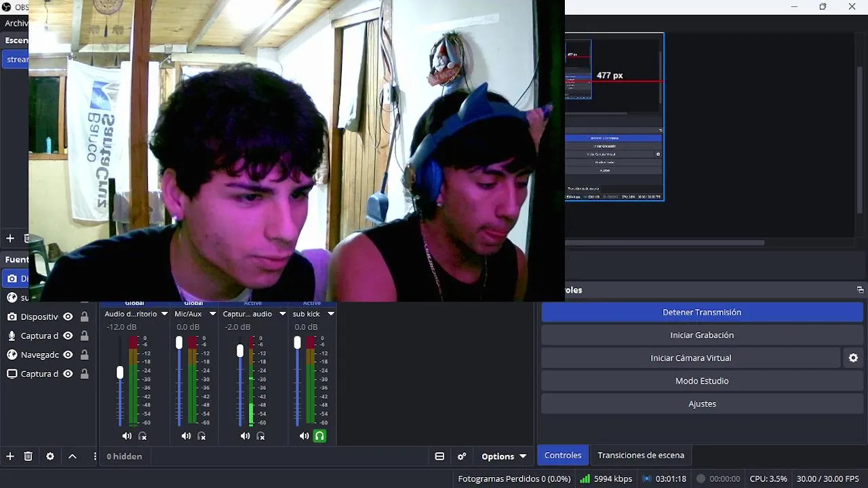Add a new source with the plus icon

9,456
